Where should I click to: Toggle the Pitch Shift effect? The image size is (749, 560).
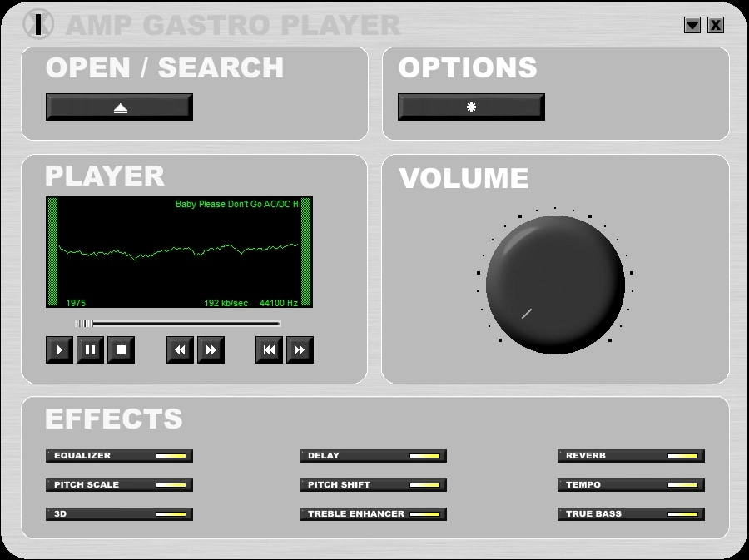coord(373,485)
